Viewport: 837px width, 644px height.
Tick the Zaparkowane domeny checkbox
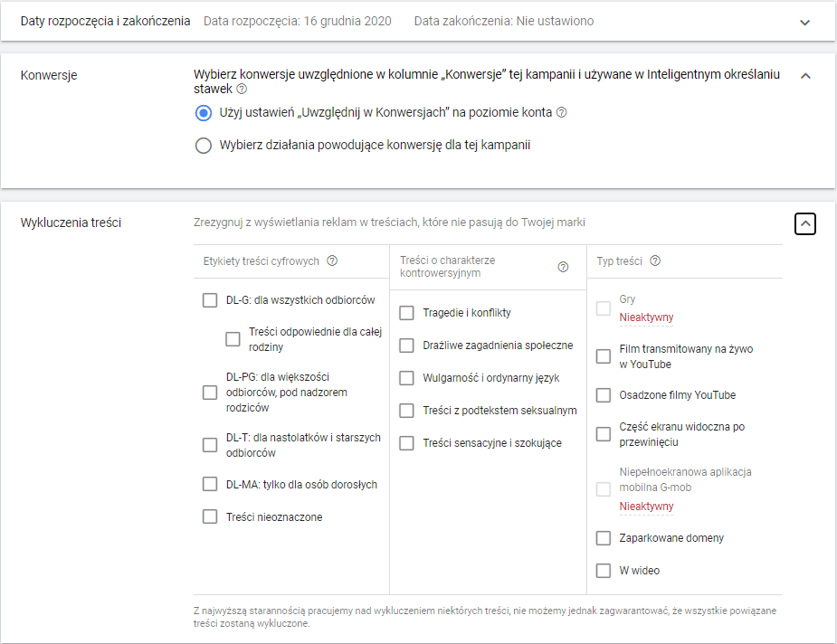604,538
